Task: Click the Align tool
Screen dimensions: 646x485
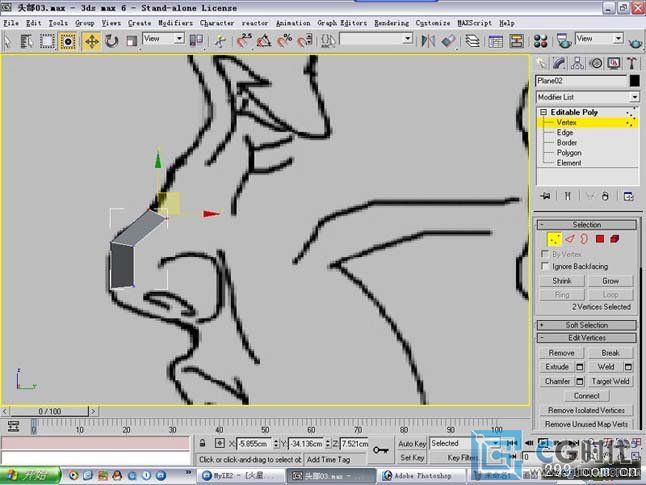Action: [x=448, y=41]
